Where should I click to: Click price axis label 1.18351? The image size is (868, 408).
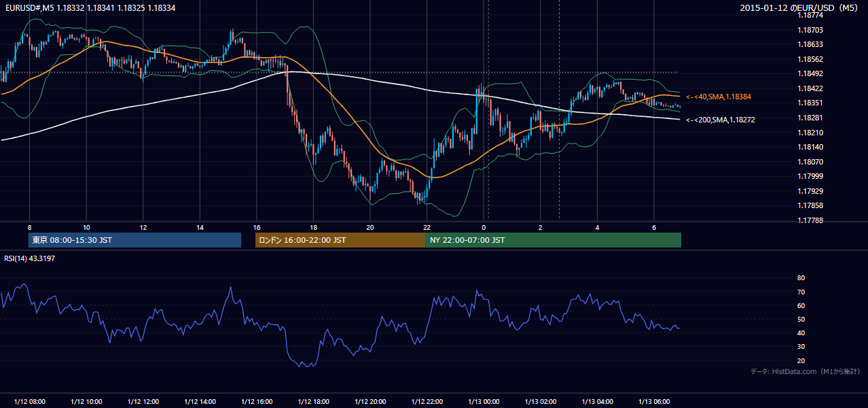click(x=810, y=103)
